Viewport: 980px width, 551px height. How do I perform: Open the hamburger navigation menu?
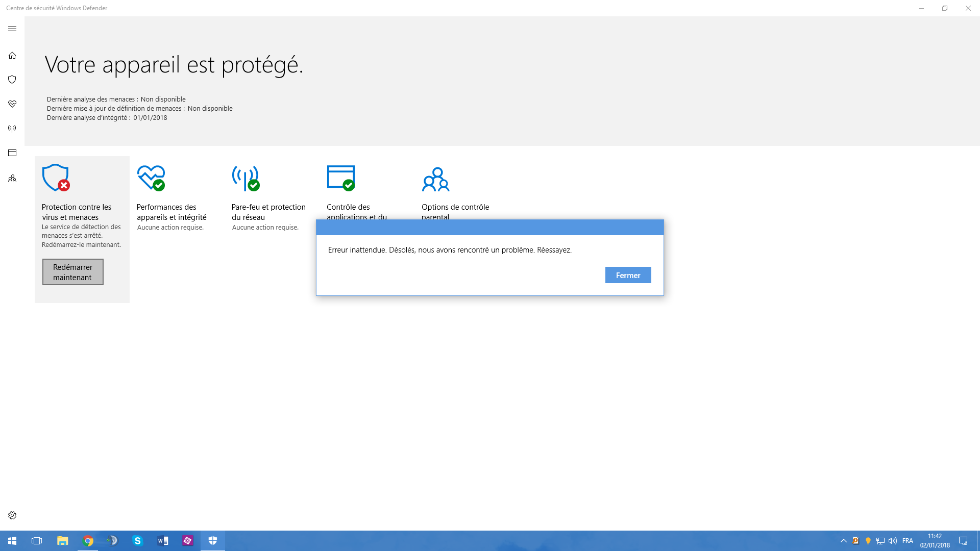(x=12, y=29)
